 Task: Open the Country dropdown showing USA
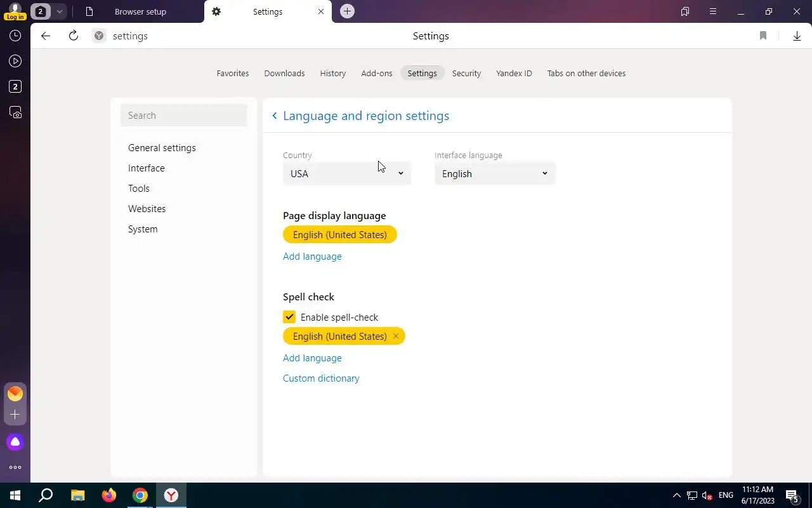[x=347, y=173]
